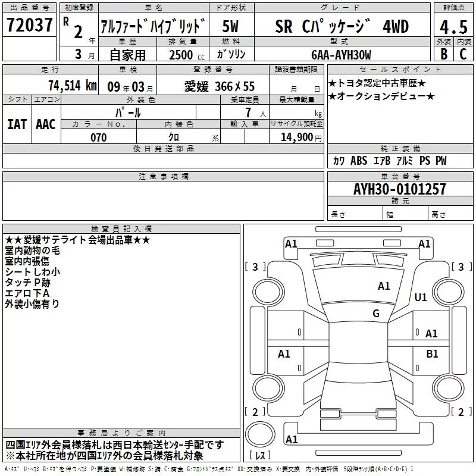Click the 室内動物の毛 inspector note
This screenshot has width=476, height=476.
point(33,250)
